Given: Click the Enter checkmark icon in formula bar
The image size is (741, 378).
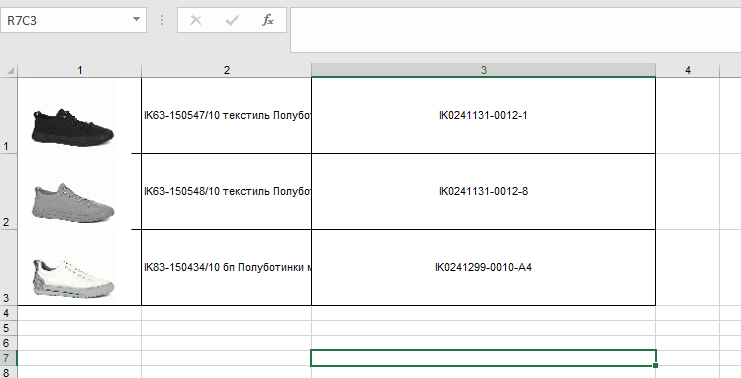Looking at the screenshot, I should [232, 20].
